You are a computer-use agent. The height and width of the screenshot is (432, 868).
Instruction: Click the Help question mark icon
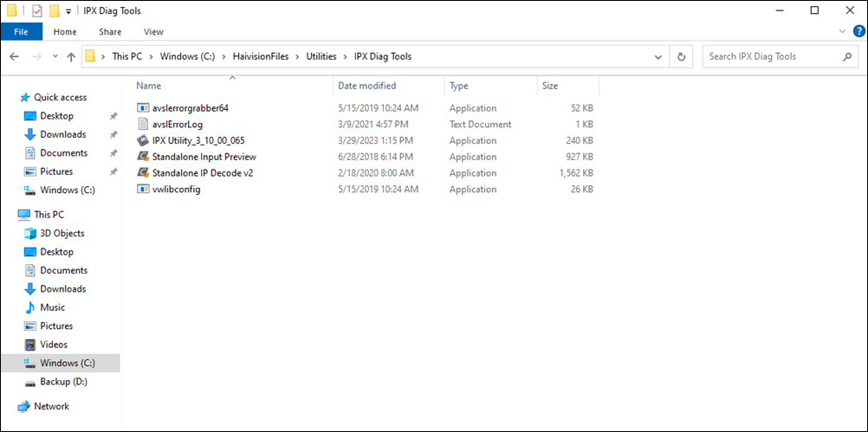click(x=858, y=31)
